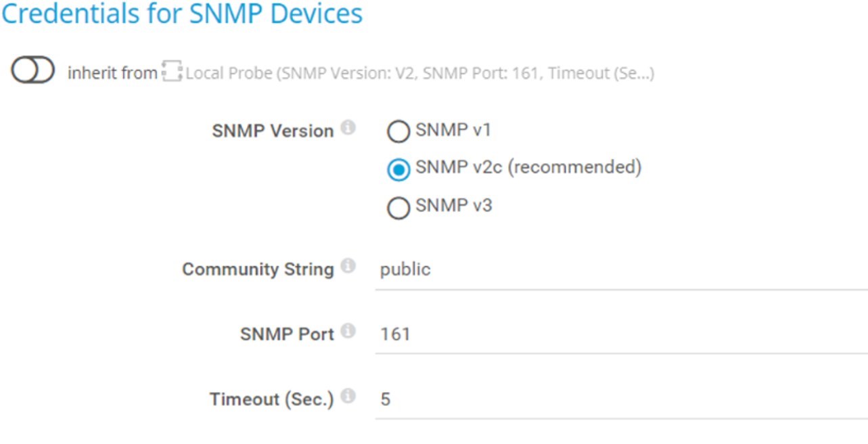
Task: Click the SNMP Port info icon
Action: (348, 330)
